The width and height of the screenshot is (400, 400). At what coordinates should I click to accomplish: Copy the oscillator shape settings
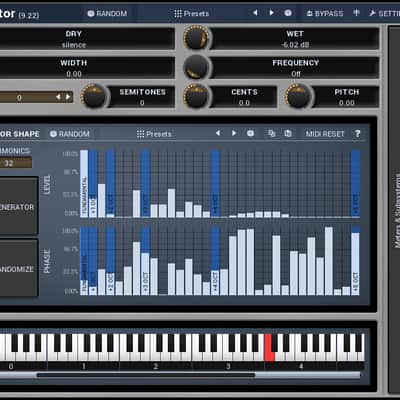(272, 133)
